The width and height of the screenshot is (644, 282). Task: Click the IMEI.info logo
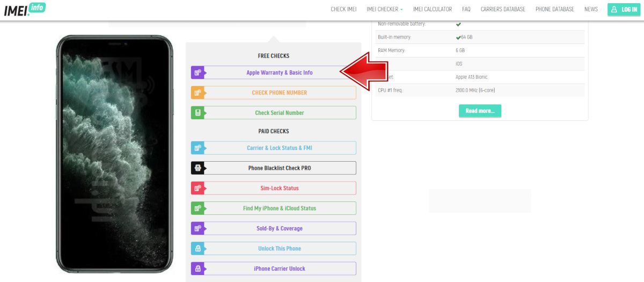(x=25, y=9)
